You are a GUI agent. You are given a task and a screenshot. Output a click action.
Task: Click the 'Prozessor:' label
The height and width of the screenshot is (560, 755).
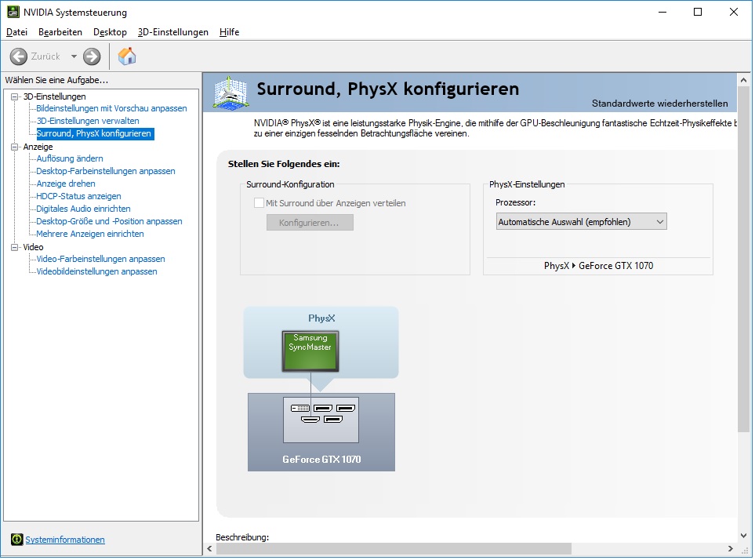pos(515,202)
